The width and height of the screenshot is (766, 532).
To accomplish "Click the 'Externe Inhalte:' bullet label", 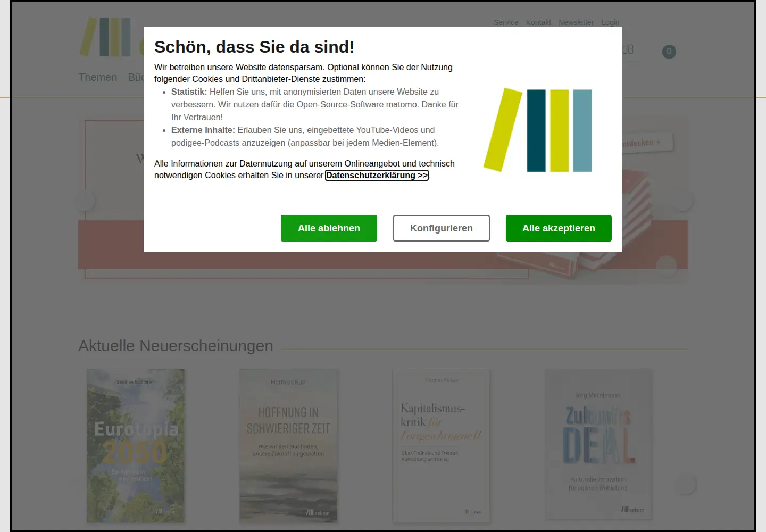I will [203, 130].
